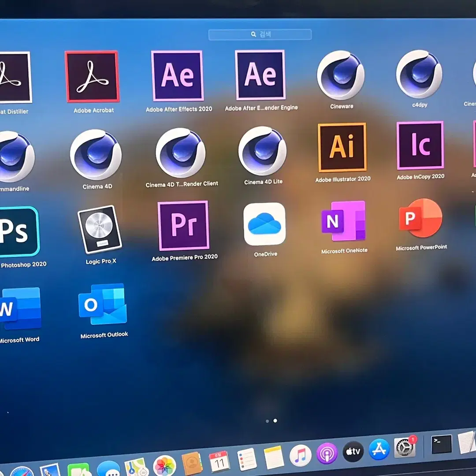Open System Preferences in the Dock
The height and width of the screenshot is (476, 476).
click(405, 447)
